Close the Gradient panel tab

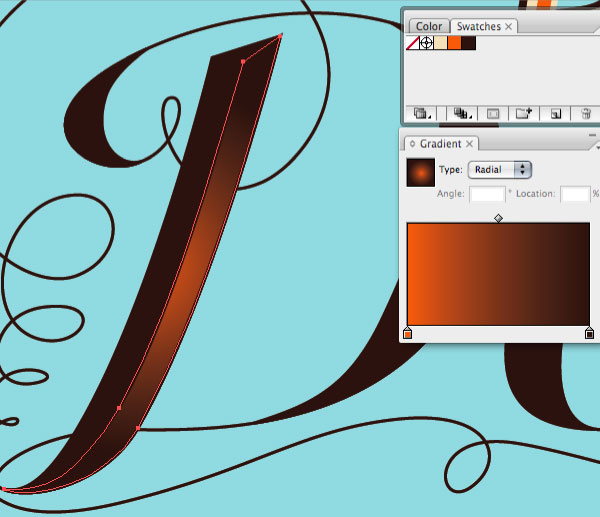click(x=470, y=144)
